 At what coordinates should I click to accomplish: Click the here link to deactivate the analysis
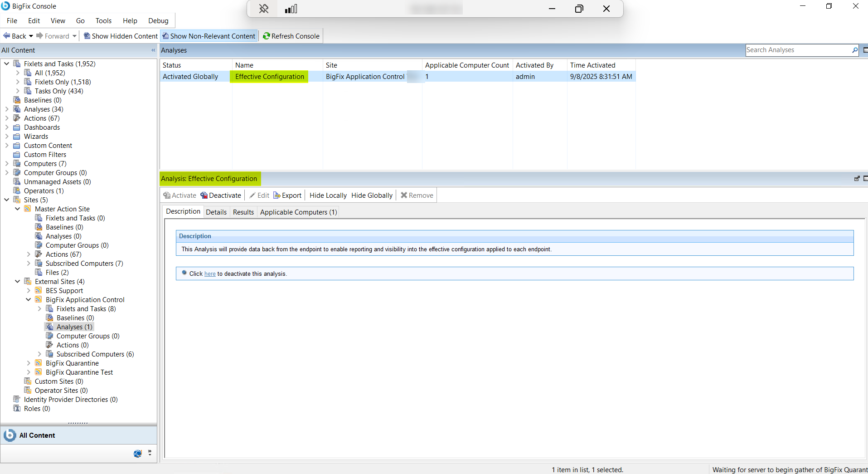pyautogui.click(x=209, y=274)
